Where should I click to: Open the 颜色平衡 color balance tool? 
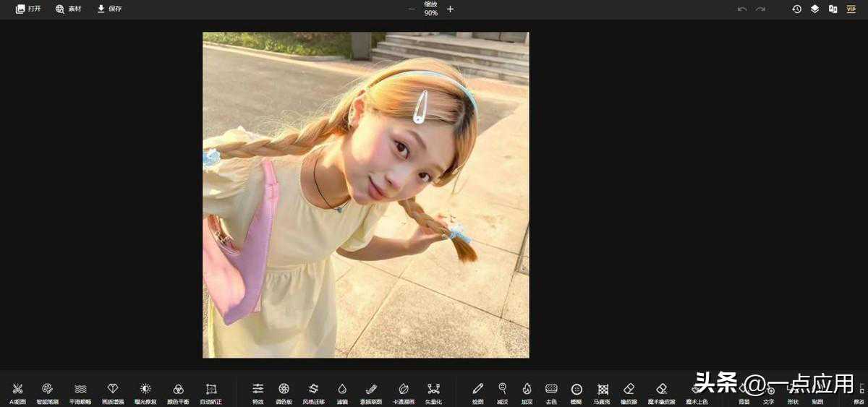178,393
